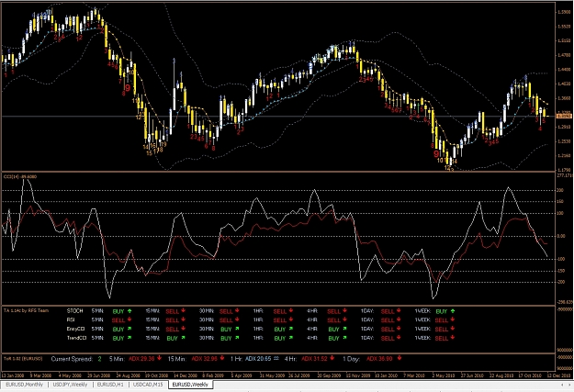
Task: Click the EasyCCI 4 HR green diagonal arrow
Action: click(x=344, y=329)
